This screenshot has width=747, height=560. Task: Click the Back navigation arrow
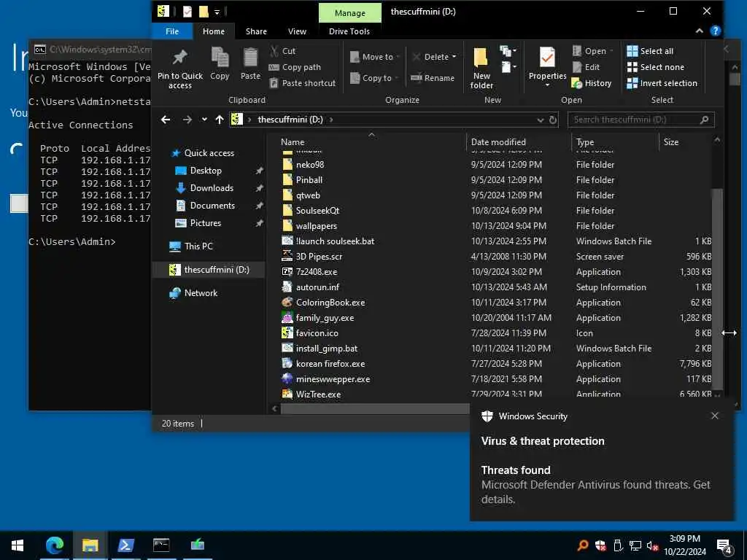pyautogui.click(x=166, y=120)
